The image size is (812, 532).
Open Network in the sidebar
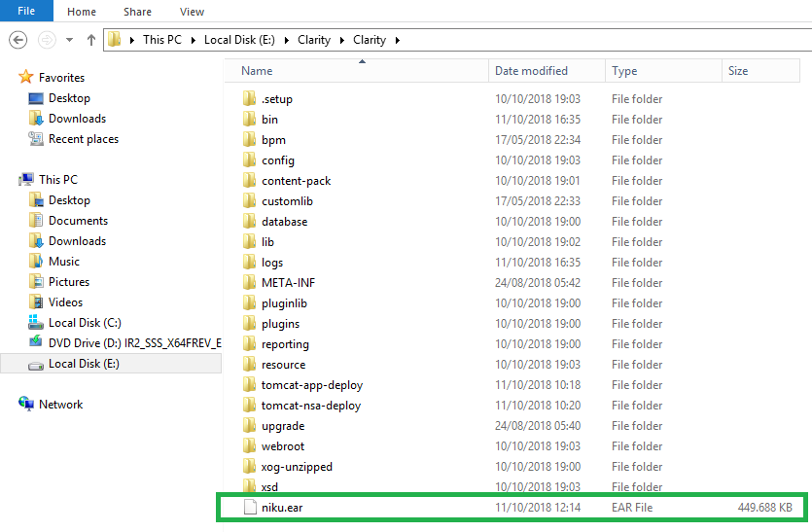click(60, 404)
